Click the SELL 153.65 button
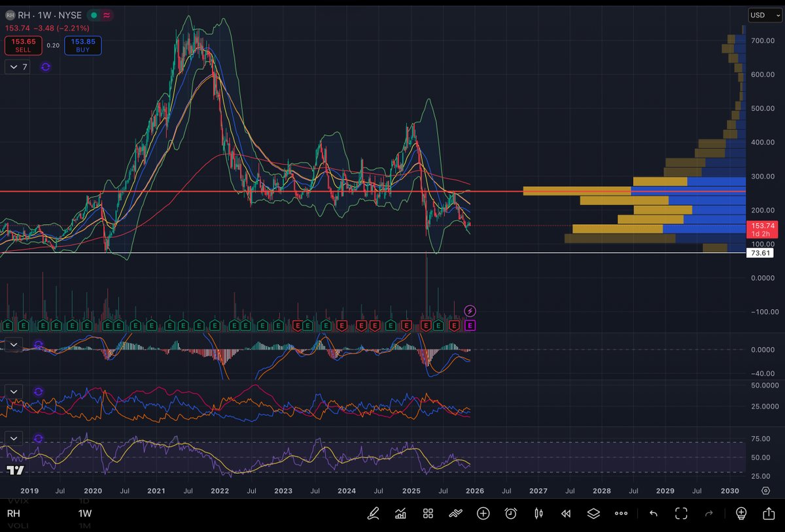 [23, 45]
